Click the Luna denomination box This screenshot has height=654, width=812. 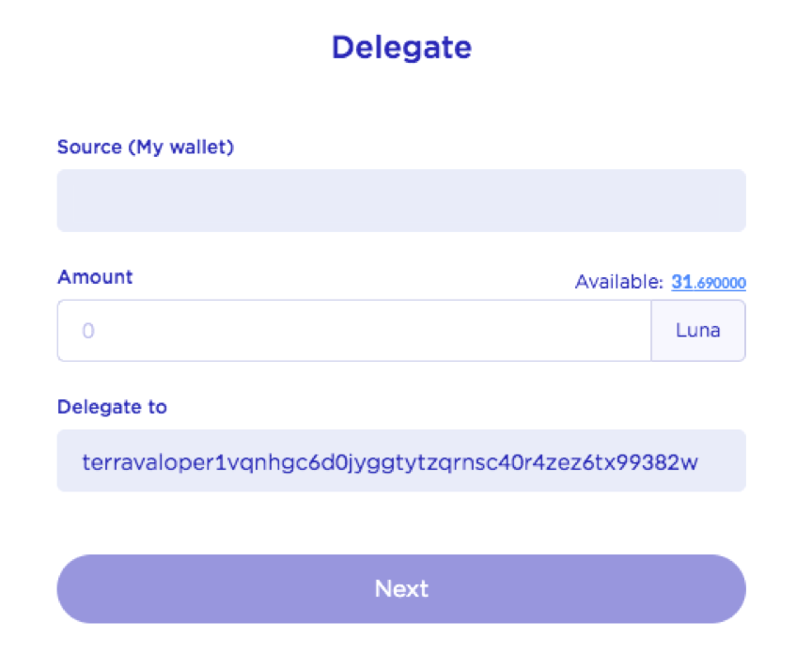tap(698, 331)
